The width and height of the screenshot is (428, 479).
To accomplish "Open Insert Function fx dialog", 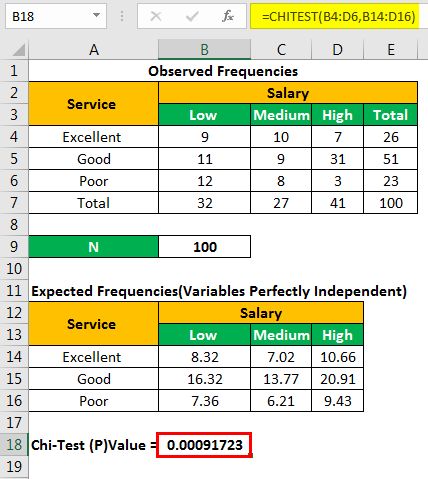I will point(228,16).
